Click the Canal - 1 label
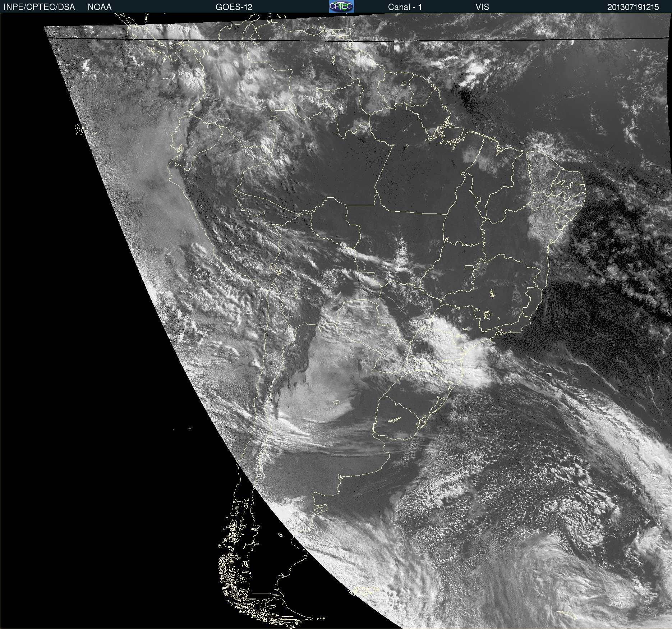672x629 pixels. [405, 7]
